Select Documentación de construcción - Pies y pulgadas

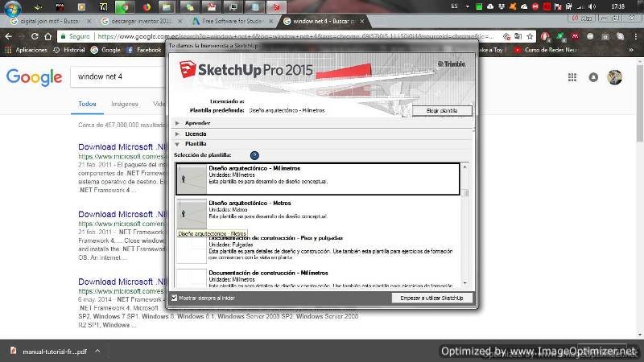(x=318, y=249)
